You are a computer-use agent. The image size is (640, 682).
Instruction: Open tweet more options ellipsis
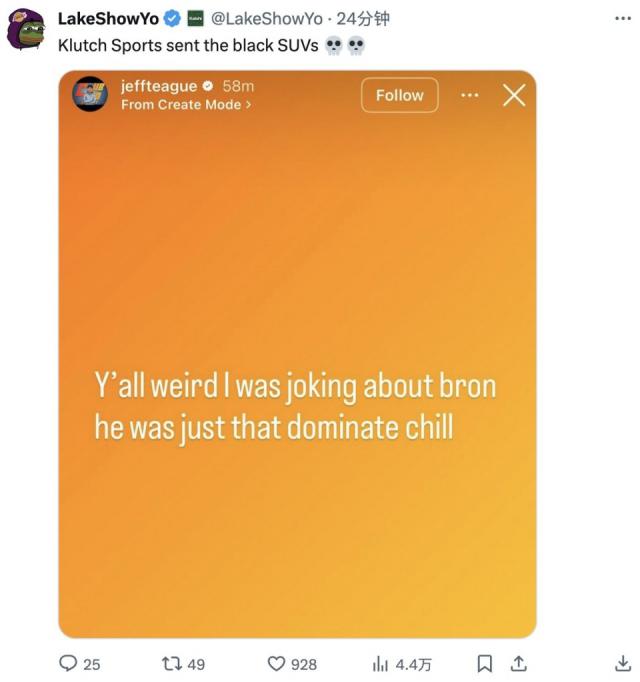point(622,18)
